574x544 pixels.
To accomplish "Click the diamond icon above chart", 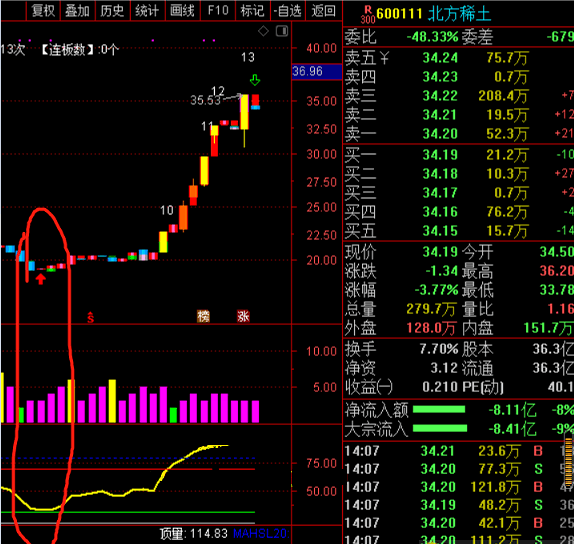I will [x=263, y=31].
